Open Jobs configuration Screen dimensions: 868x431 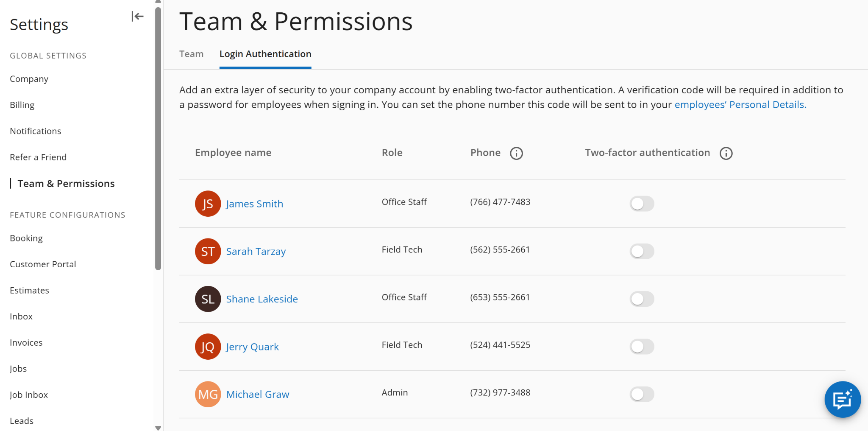(18, 369)
